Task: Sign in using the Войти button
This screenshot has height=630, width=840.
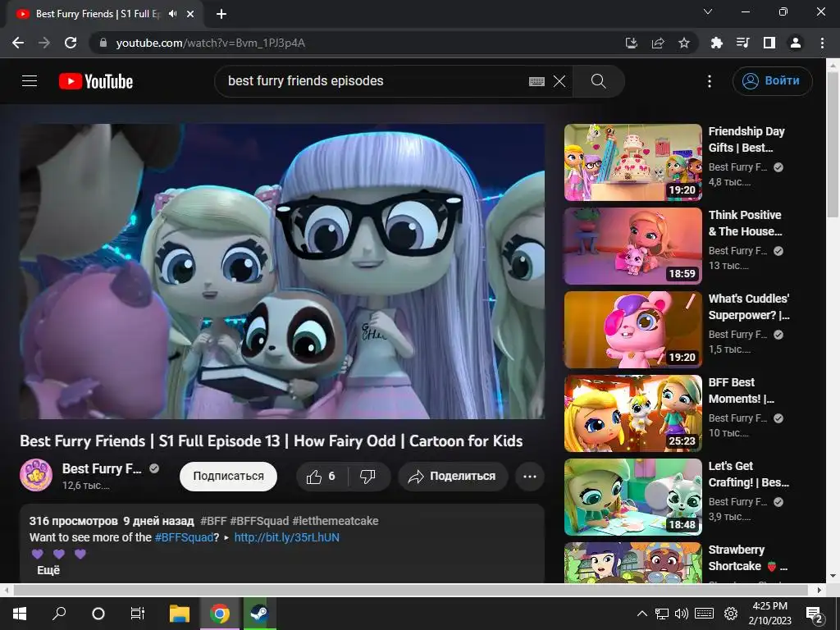Action: (772, 81)
